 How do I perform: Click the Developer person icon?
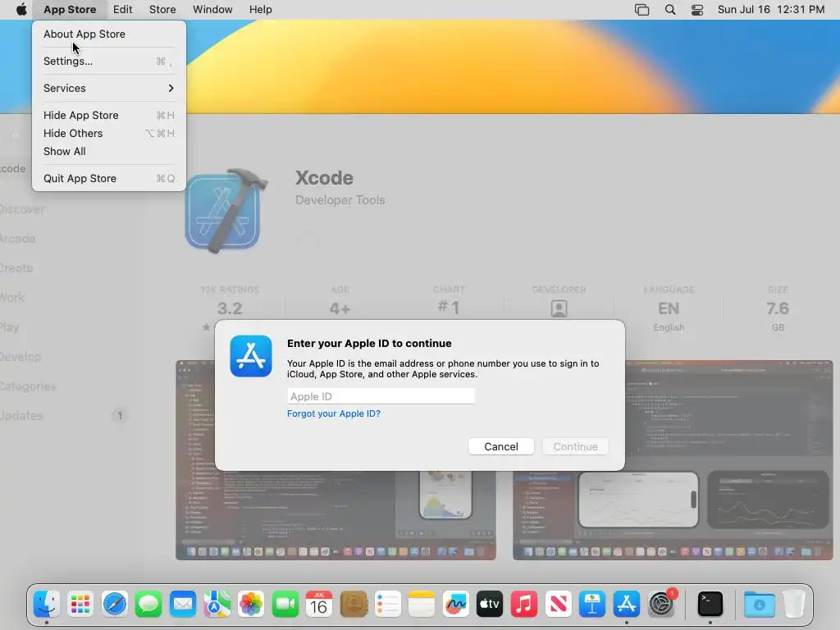559,308
